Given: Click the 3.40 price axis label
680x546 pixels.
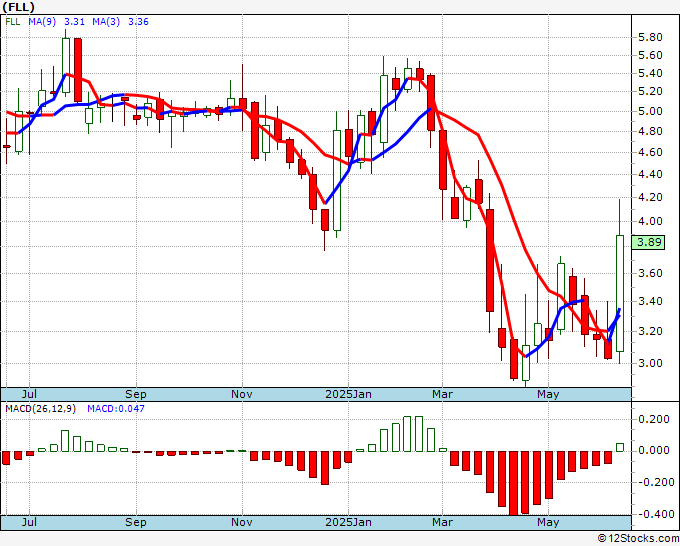Looking at the screenshot, I should pos(651,301).
